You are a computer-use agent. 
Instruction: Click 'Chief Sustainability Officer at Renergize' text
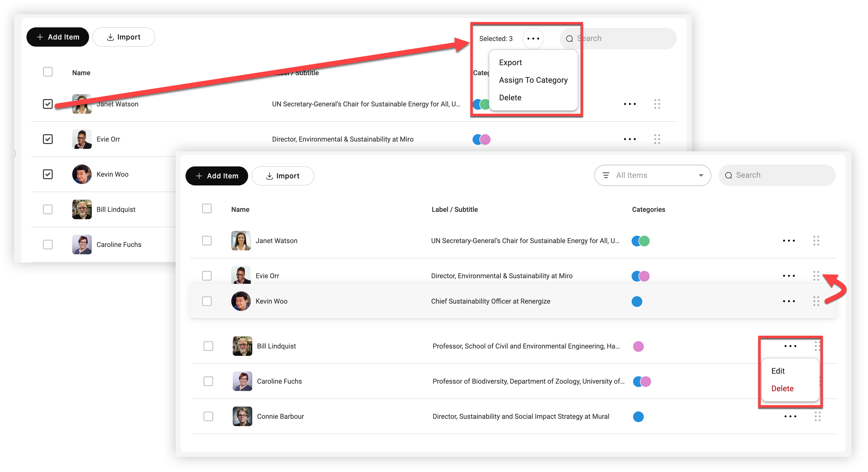491,301
